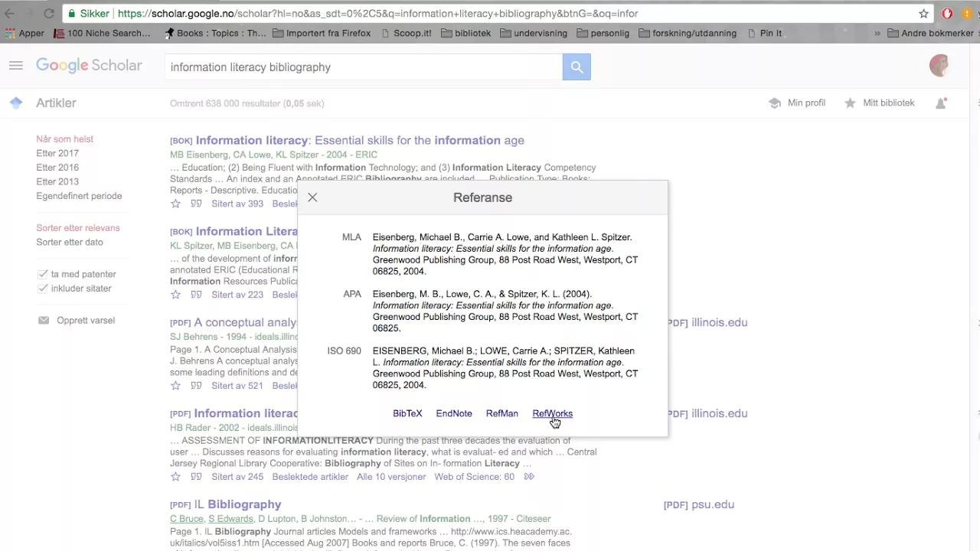
Task: Export citation to RefWorks
Action: (552, 413)
